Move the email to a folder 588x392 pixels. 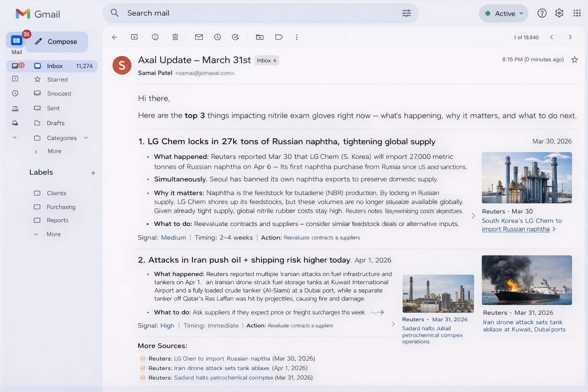(x=260, y=37)
